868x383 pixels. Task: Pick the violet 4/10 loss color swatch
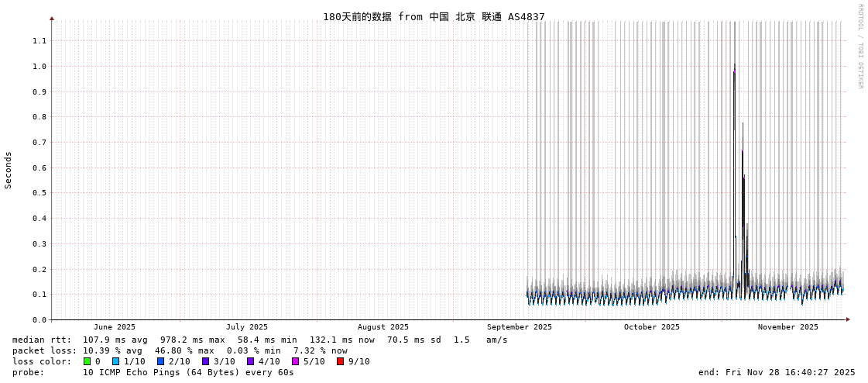pos(250,361)
